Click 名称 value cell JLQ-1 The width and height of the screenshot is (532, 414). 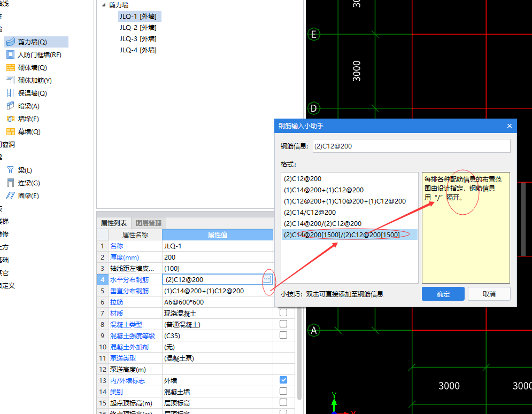(x=218, y=246)
